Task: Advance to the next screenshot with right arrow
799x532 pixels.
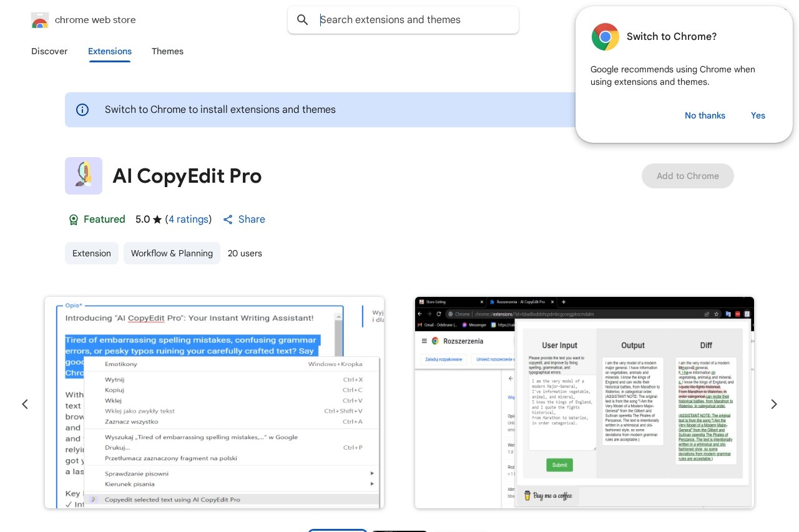Action: 774,404
